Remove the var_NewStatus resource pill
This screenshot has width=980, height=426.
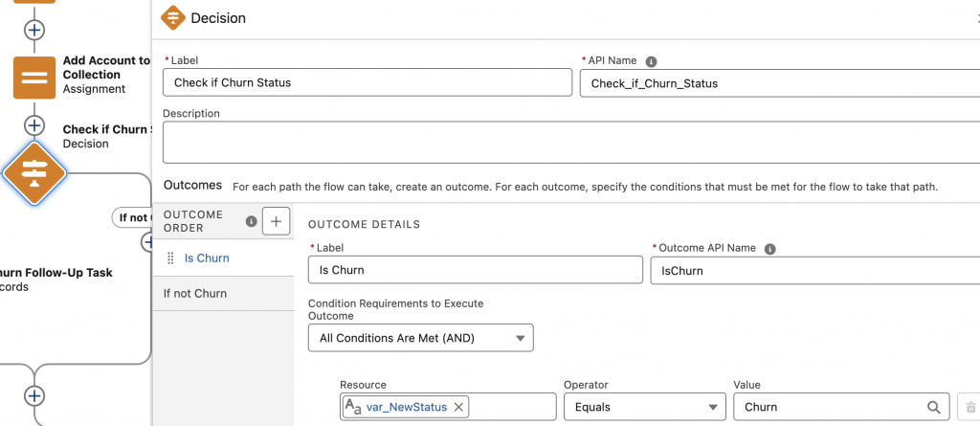[x=458, y=407]
